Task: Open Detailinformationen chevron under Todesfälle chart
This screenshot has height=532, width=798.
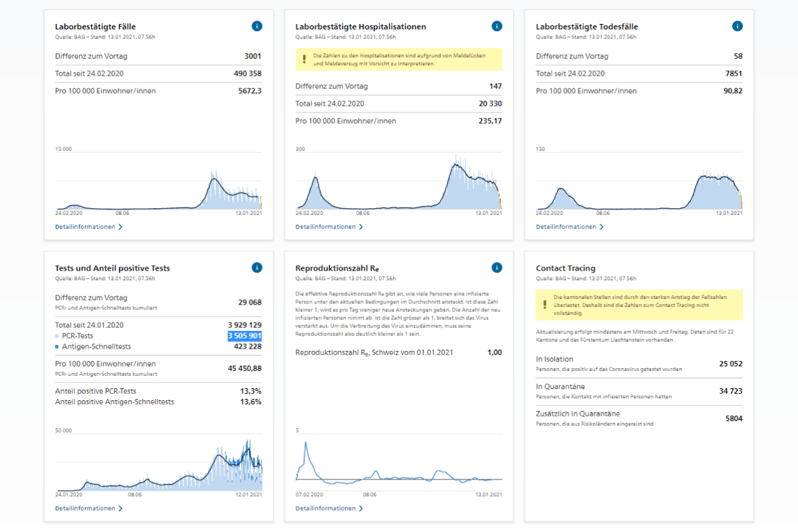Action: tap(601, 227)
